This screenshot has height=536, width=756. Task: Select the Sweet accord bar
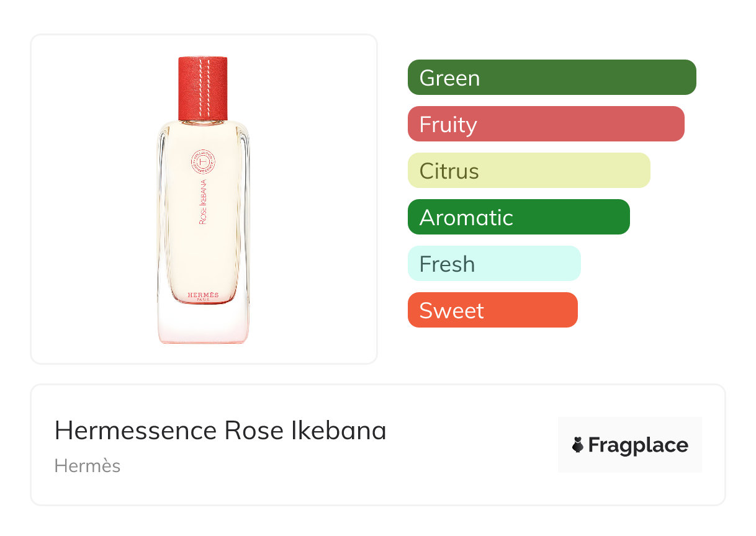[492, 310]
